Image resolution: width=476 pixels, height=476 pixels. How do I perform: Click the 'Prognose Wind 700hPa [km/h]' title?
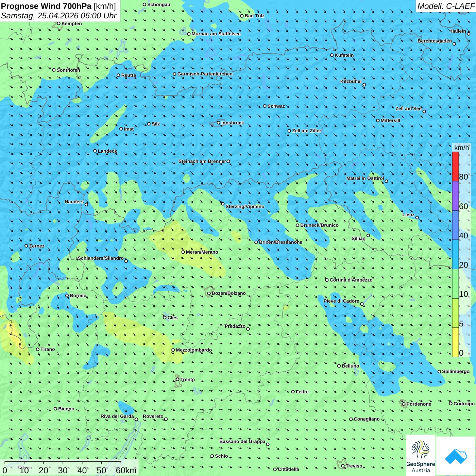(x=58, y=6)
